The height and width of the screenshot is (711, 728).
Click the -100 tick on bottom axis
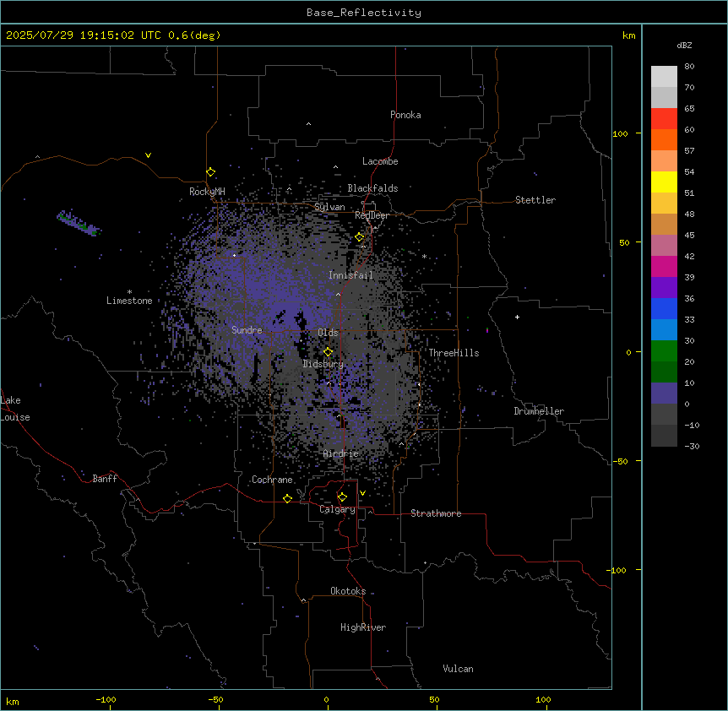tap(106, 699)
